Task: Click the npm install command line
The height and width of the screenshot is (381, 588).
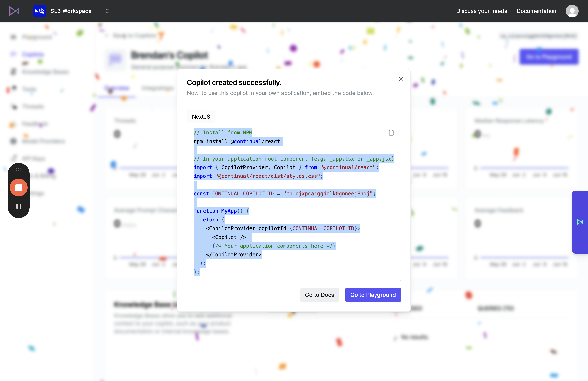Action: click(237, 141)
